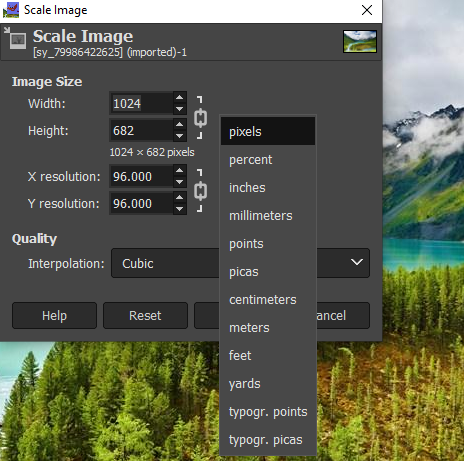
Task: Decrease Width with the down arrow
Action: pyautogui.click(x=180, y=109)
